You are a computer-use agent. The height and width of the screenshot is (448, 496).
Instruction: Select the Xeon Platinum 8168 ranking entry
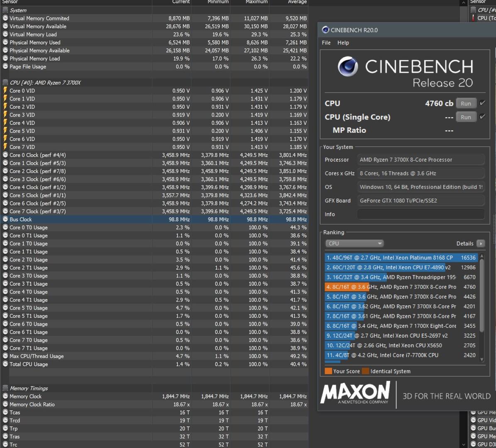[x=401, y=258]
